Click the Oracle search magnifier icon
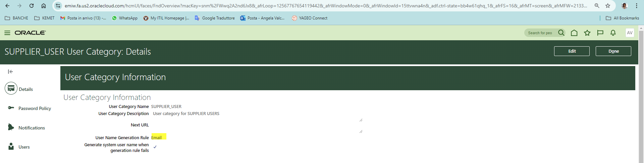Viewport: 644px width, 163px height. (x=561, y=33)
